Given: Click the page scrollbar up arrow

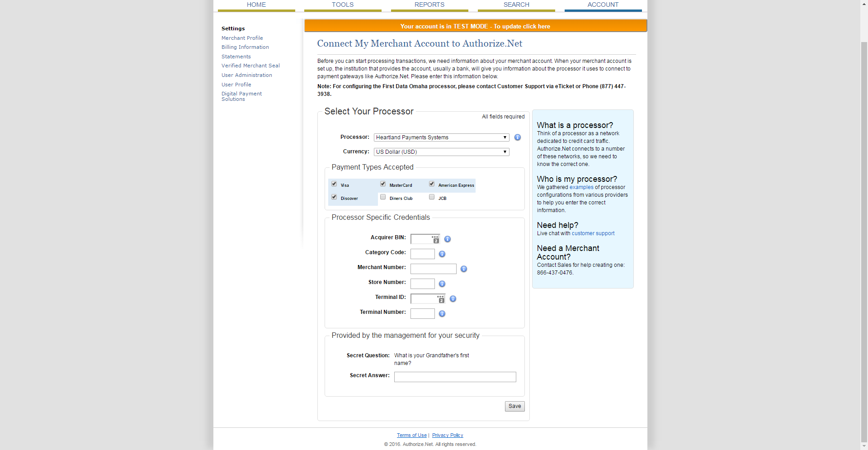Looking at the screenshot, I should coord(864,4).
